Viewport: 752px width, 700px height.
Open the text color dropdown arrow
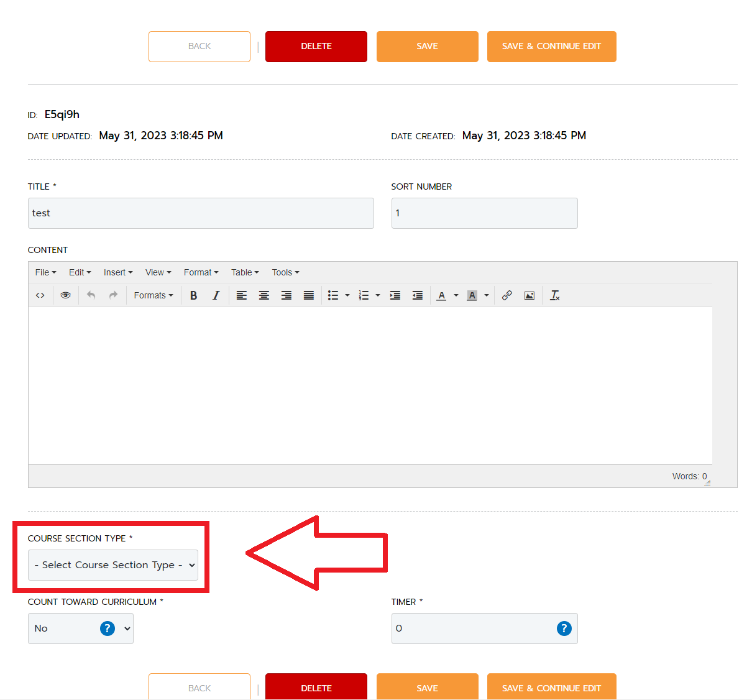click(456, 295)
